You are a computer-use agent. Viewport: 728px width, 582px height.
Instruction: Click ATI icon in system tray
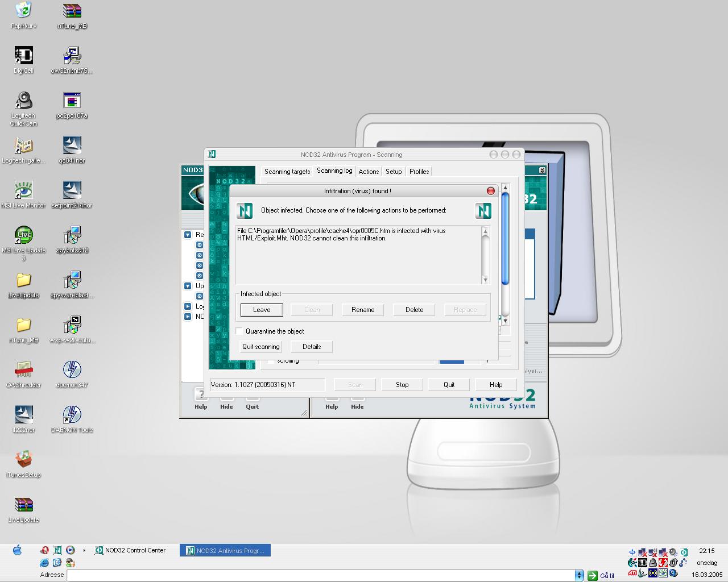(632, 574)
